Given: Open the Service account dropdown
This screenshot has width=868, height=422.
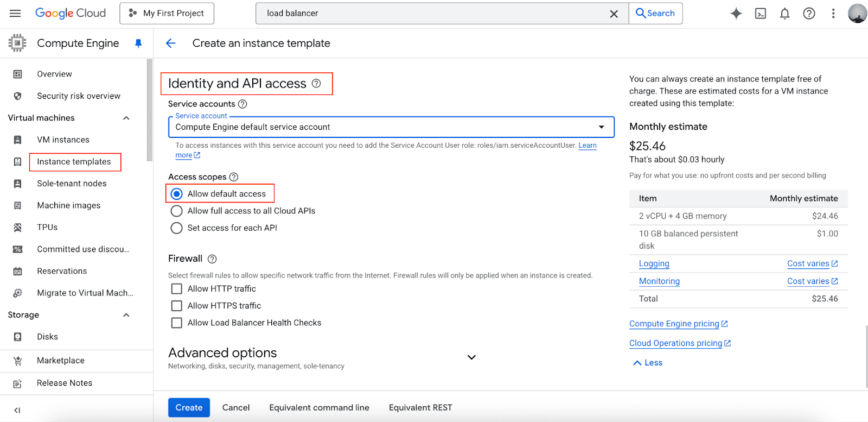Looking at the screenshot, I should pos(391,127).
